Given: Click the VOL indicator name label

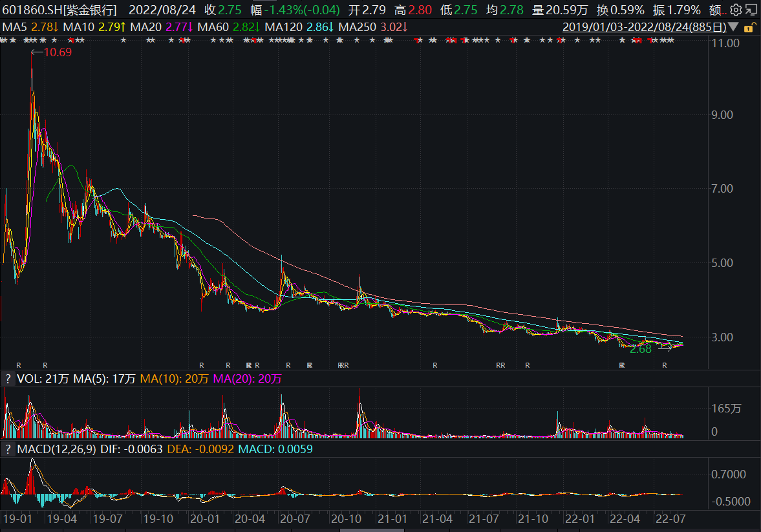Looking at the screenshot, I should click(x=28, y=379).
